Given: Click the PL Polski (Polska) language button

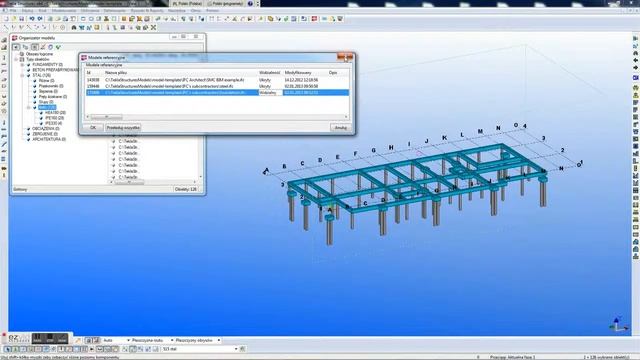Looking at the screenshot, I should [x=187, y=3].
